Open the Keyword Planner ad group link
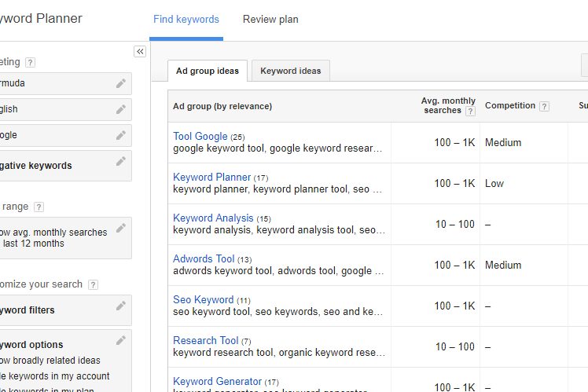This screenshot has width=588, height=392. pyautogui.click(x=212, y=178)
